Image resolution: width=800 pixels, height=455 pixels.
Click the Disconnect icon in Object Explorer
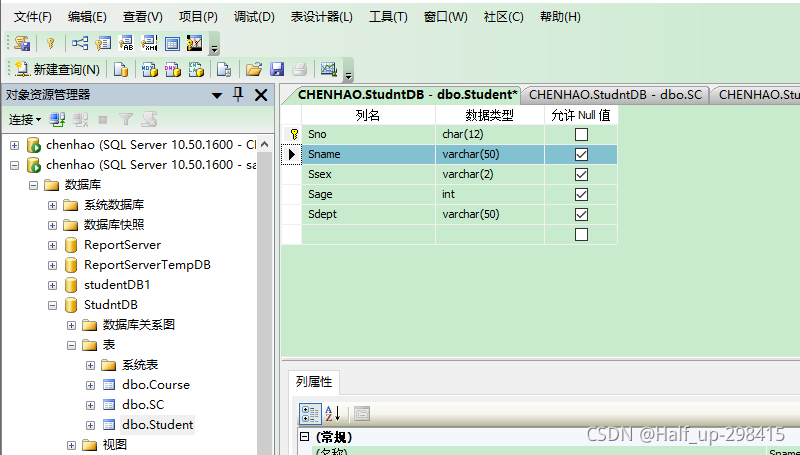coord(81,120)
